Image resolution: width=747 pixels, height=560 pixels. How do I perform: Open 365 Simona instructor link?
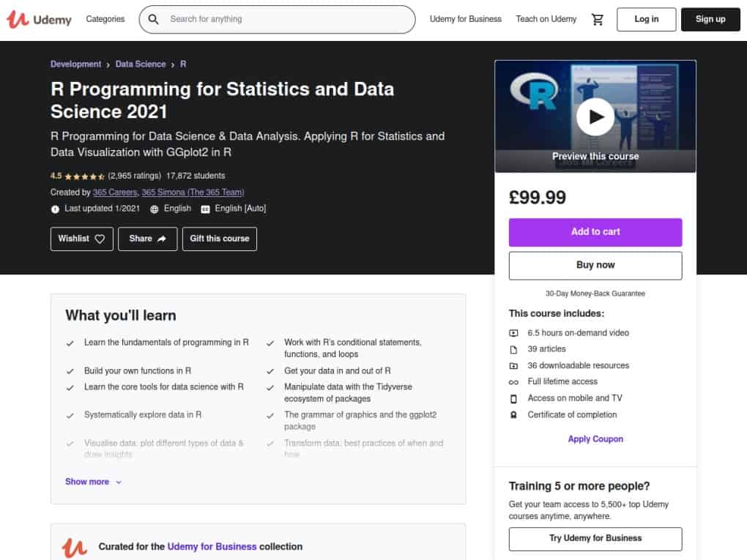[193, 193]
